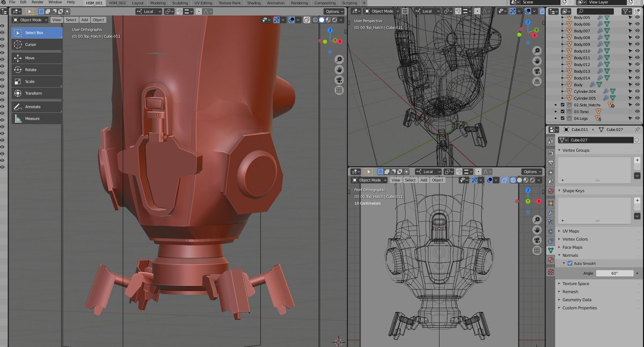Click new collection icon in outliner header
Image resolution: width=644 pixels, height=347 pixels.
637,11
